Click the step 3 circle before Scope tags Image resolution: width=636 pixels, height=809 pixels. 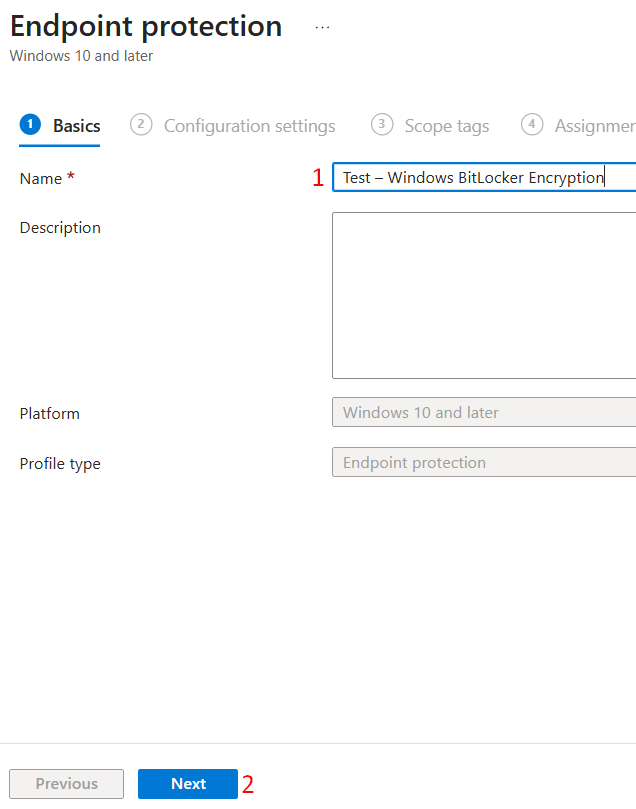382,125
